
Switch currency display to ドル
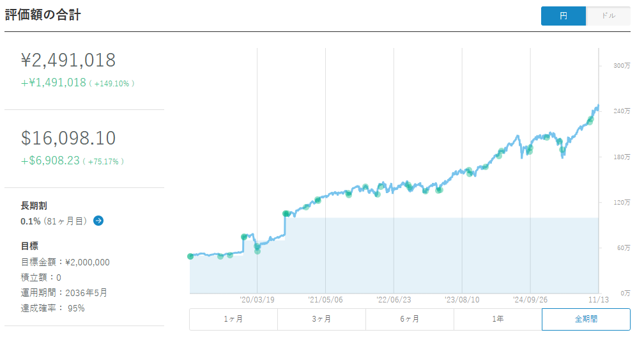(608, 16)
